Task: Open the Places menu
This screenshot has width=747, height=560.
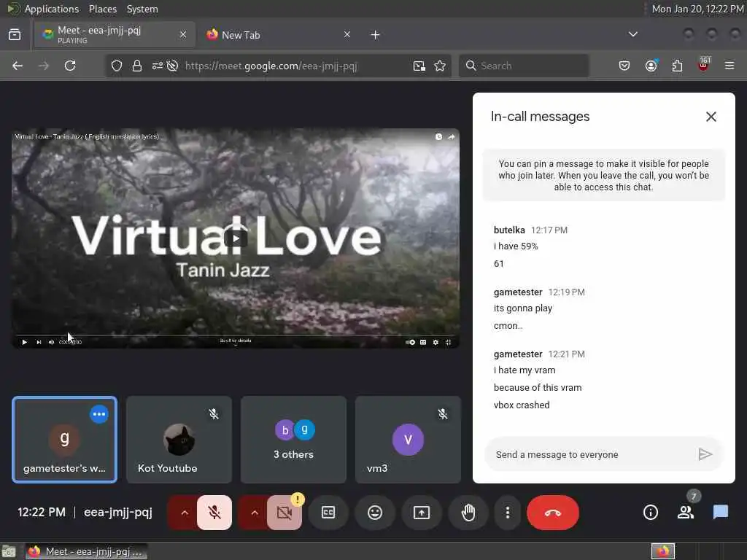Action: coord(102,9)
